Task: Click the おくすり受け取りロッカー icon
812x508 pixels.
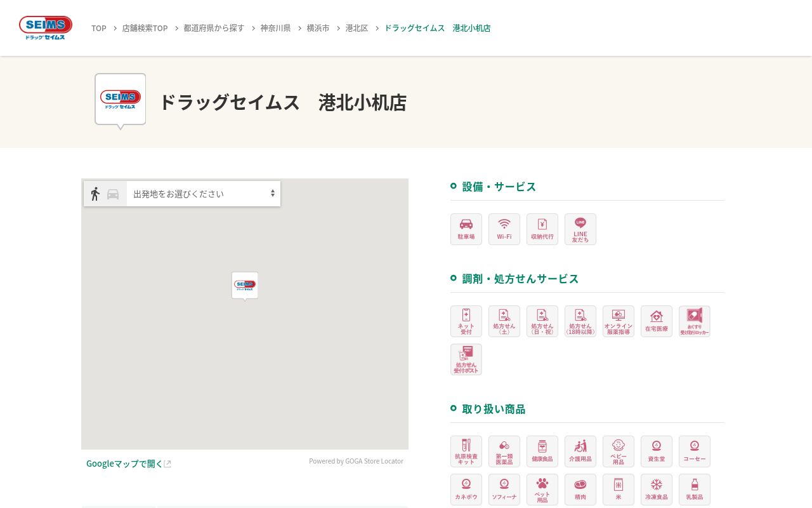Action: pos(695,321)
